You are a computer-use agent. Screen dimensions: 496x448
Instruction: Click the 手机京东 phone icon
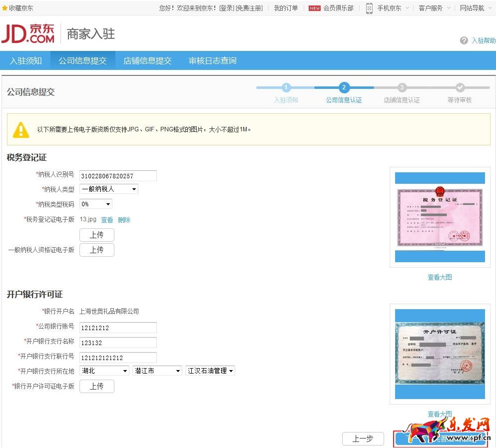pyautogui.click(x=369, y=8)
